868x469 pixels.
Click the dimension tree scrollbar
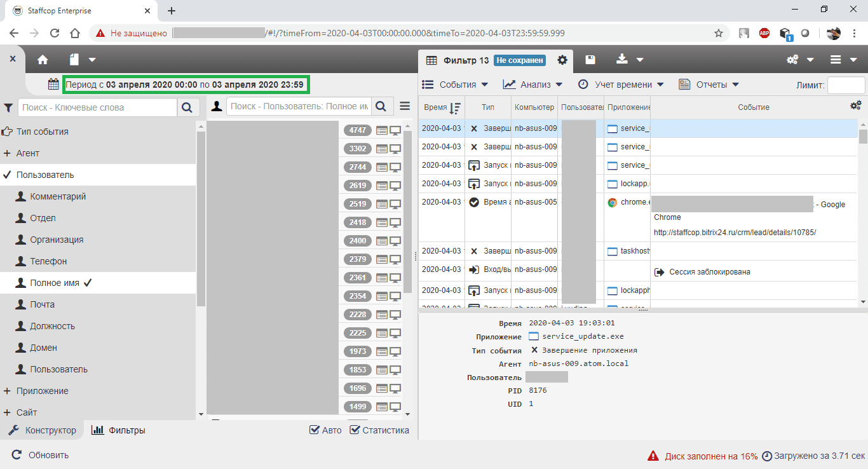pos(201,219)
